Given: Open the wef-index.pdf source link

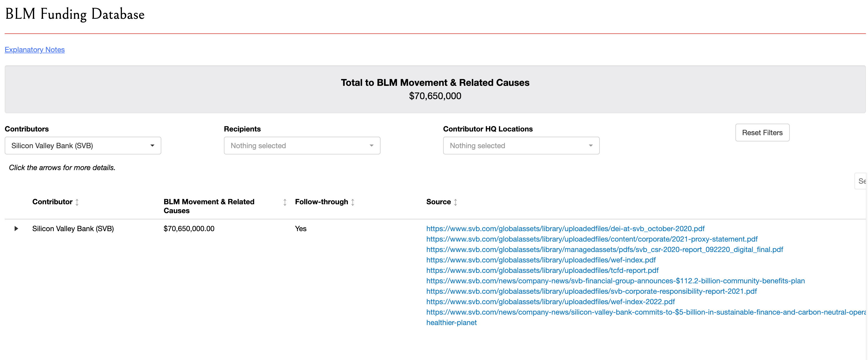Looking at the screenshot, I should [541, 260].
